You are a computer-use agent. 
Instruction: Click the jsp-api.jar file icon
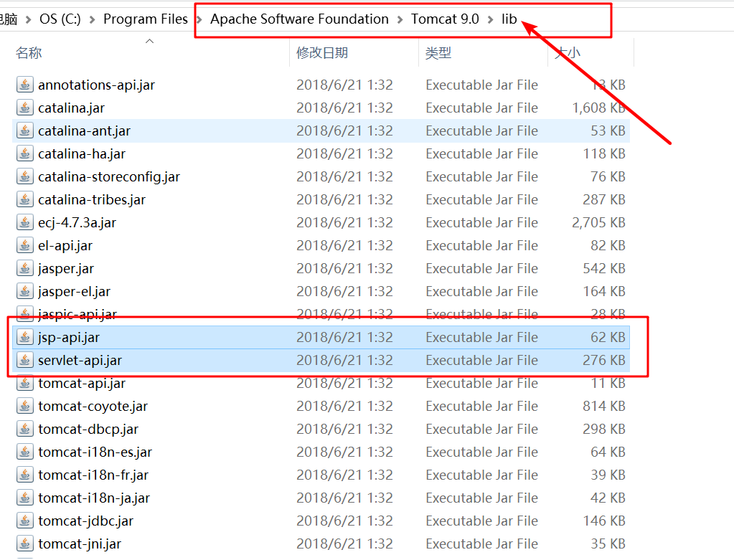(25, 337)
